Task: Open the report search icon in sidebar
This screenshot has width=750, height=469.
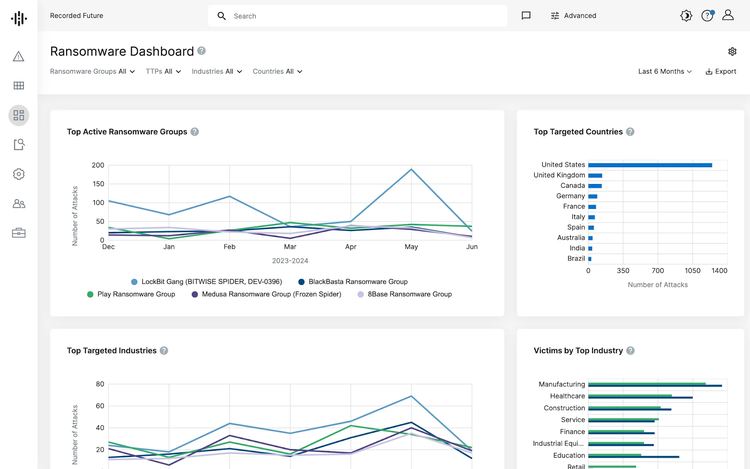Action: [19, 144]
